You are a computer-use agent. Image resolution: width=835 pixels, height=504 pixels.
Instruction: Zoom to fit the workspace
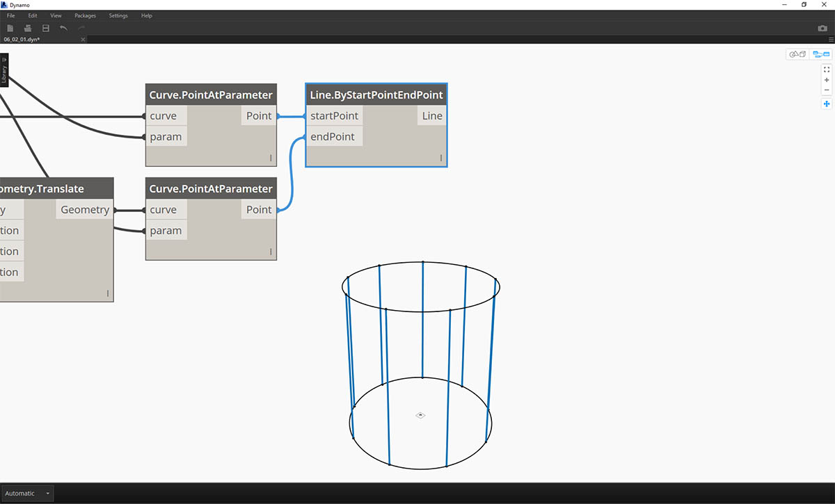click(x=827, y=70)
